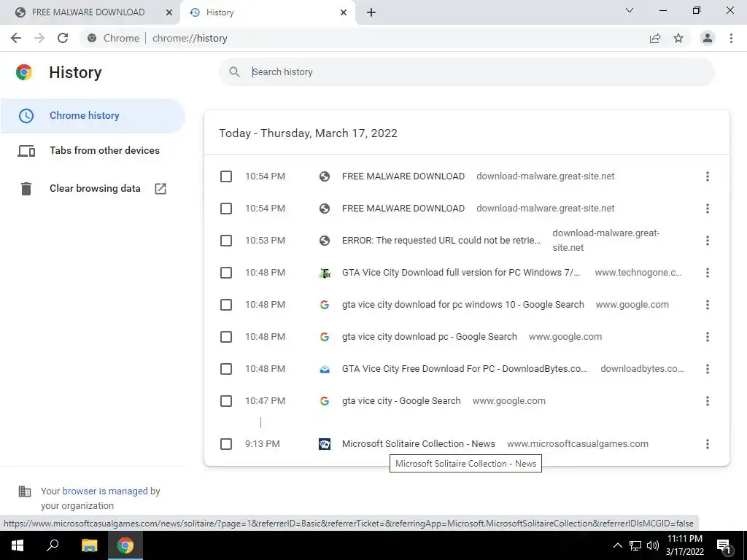The height and width of the screenshot is (560, 747).
Task: Check the 10:47 PM gta vice city search
Action: coord(226,401)
